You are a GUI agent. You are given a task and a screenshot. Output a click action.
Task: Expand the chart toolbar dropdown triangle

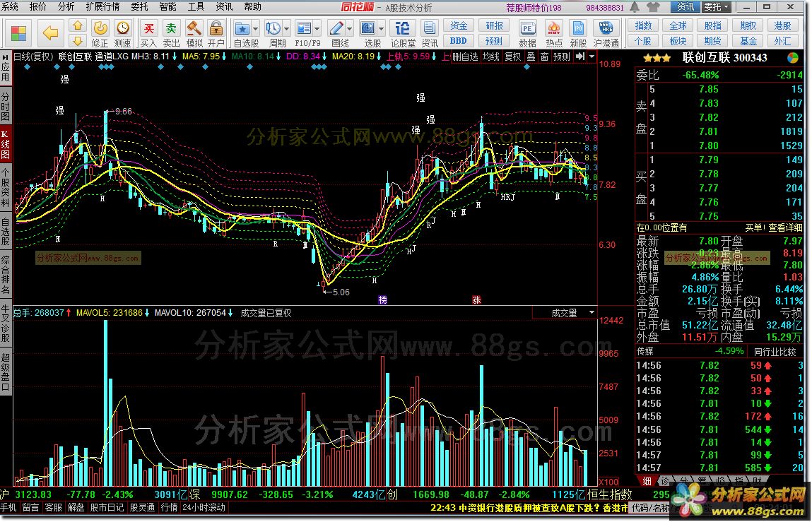[x=592, y=57]
